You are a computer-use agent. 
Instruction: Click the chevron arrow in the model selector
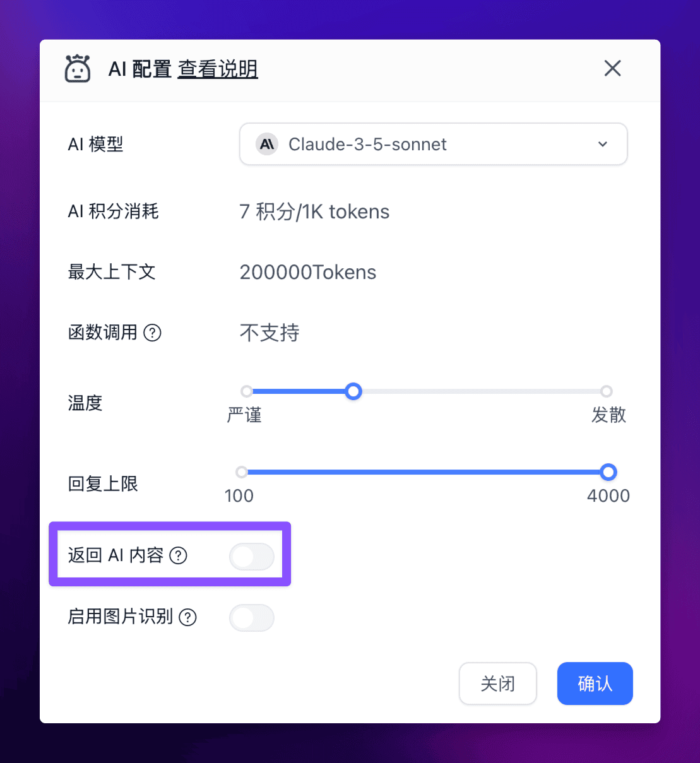tap(603, 144)
